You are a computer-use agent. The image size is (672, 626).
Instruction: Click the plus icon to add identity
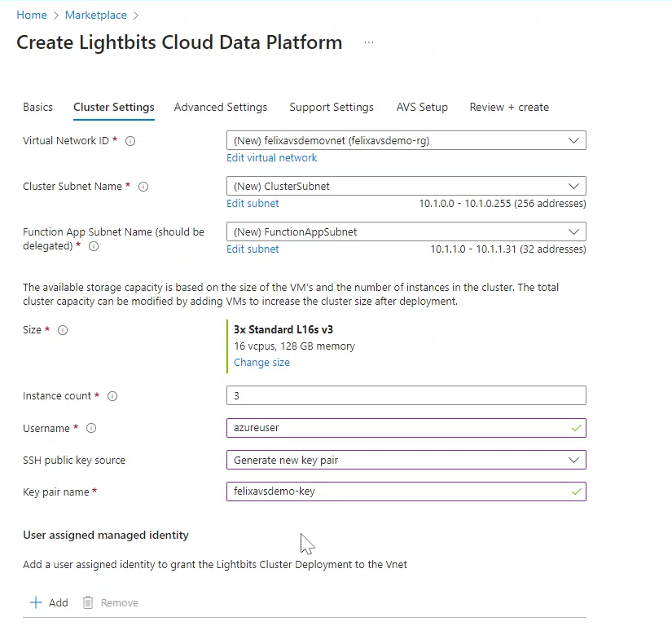36,602
